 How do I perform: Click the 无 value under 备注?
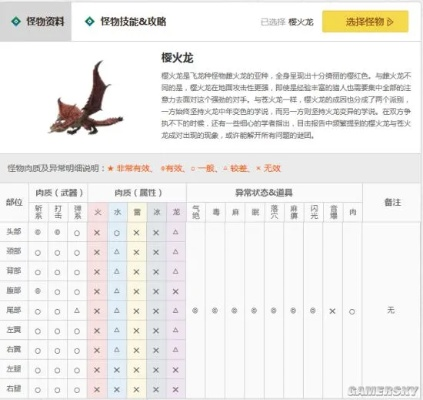[391, 310]
